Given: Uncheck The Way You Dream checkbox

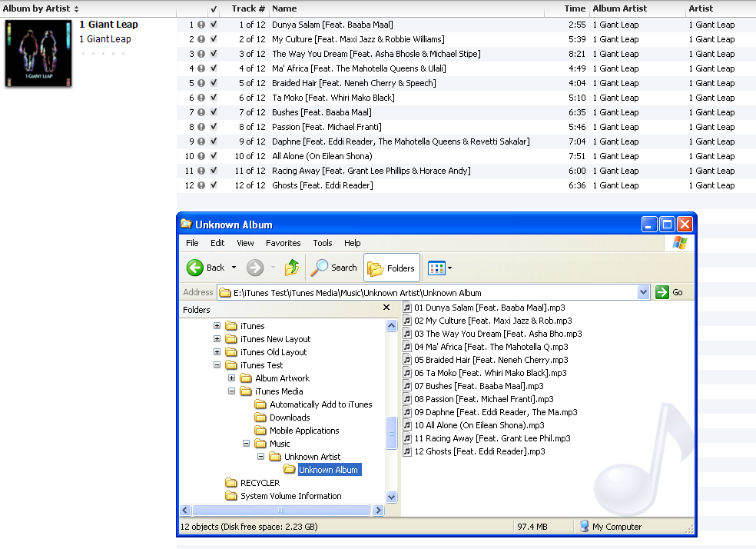Looking at the screenshot, I should (x=214, y=54).
